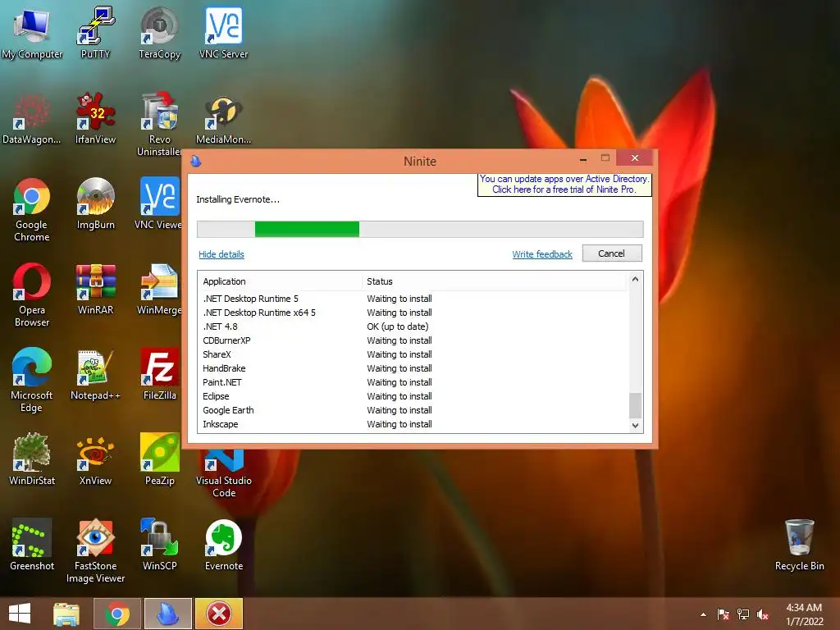Open the Action Center flag icon
The image size is (840, 630).
point(723,614)
